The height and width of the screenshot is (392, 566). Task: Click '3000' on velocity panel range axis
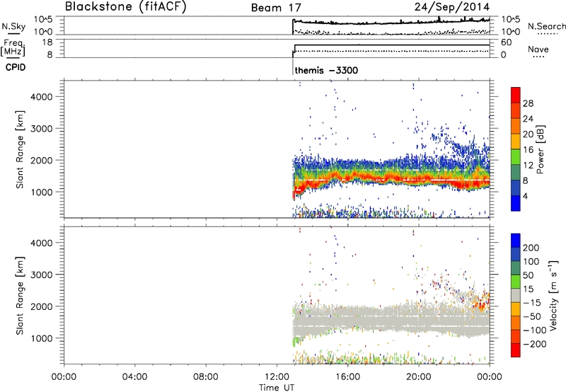42,275
